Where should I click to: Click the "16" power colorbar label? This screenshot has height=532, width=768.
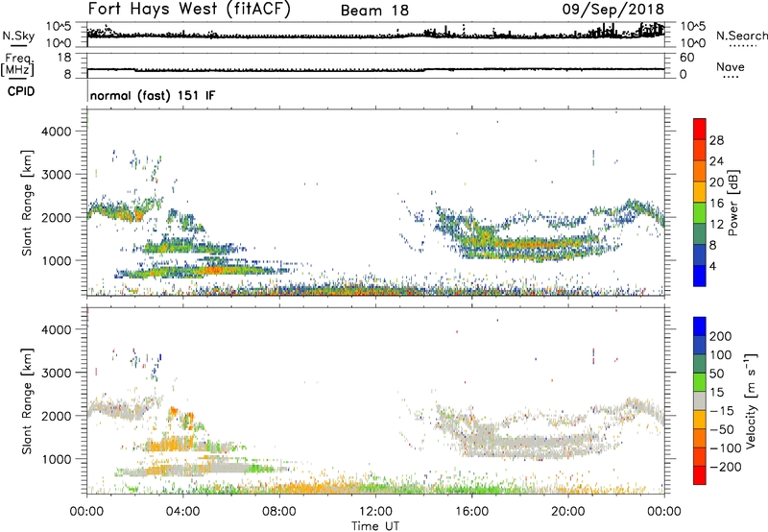(x=716, y=204)
